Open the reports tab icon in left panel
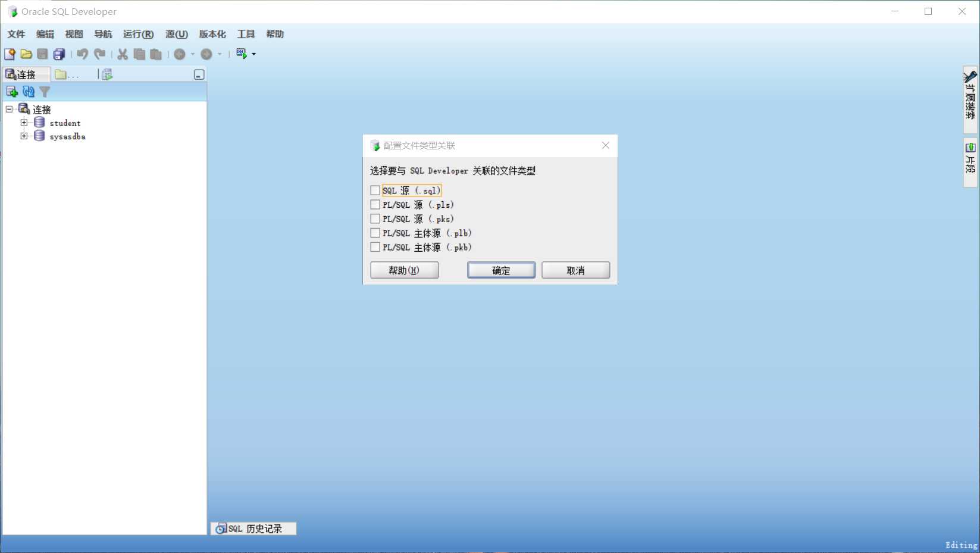Image resolution: width=980 pixels, height=553 pixels. pos(107,74)
